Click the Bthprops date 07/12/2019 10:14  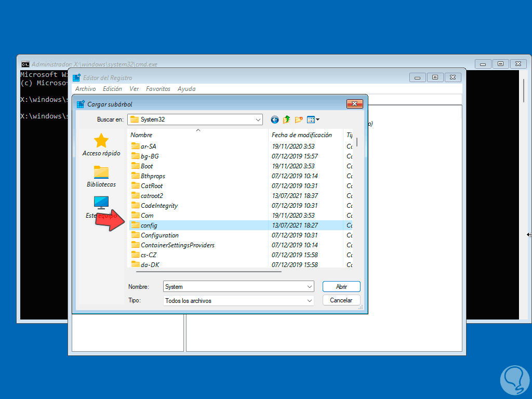coord(295,176)
